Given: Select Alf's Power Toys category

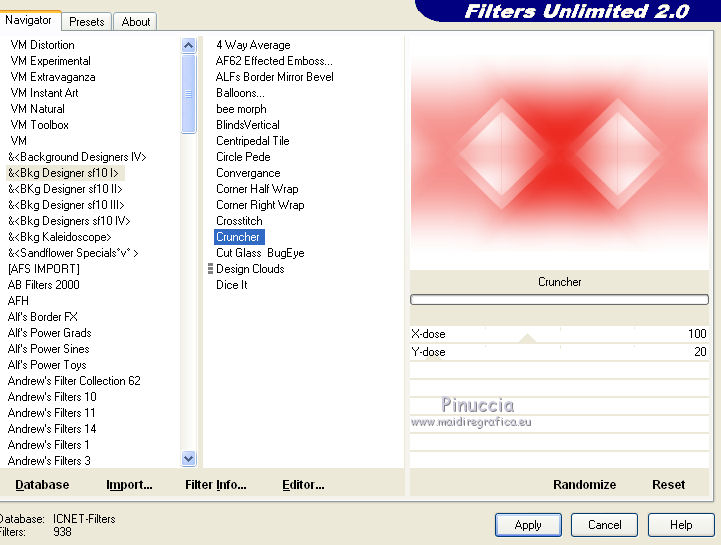Looking at the screenshot, I should [47, 365].
